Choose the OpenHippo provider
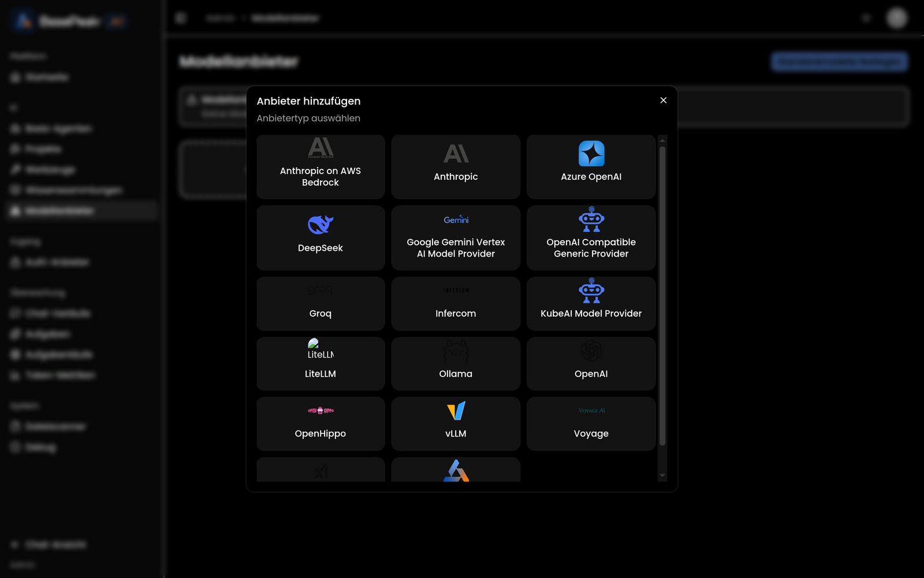924x578 pixels. tap(321, 424)
